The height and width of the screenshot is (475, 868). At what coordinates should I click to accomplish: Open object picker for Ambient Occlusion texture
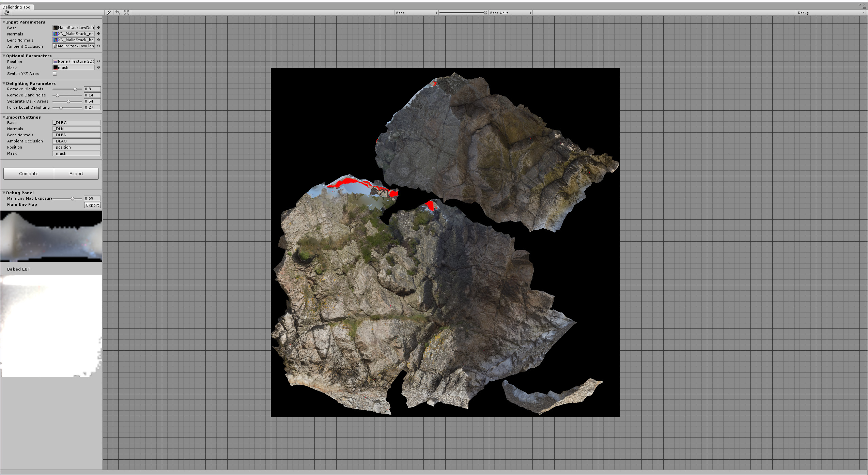pyautogui.click(x=98, y=46)
